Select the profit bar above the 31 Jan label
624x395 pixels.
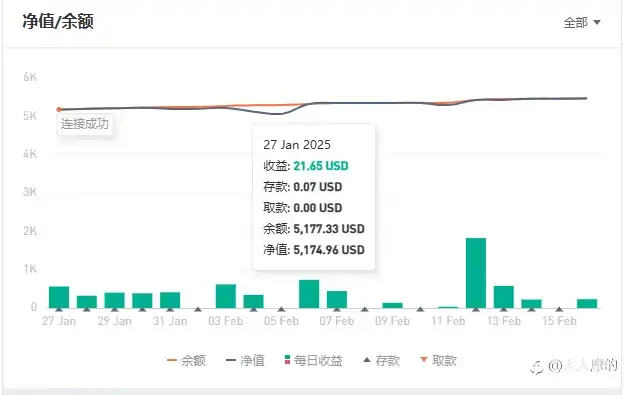coord(170,300)
